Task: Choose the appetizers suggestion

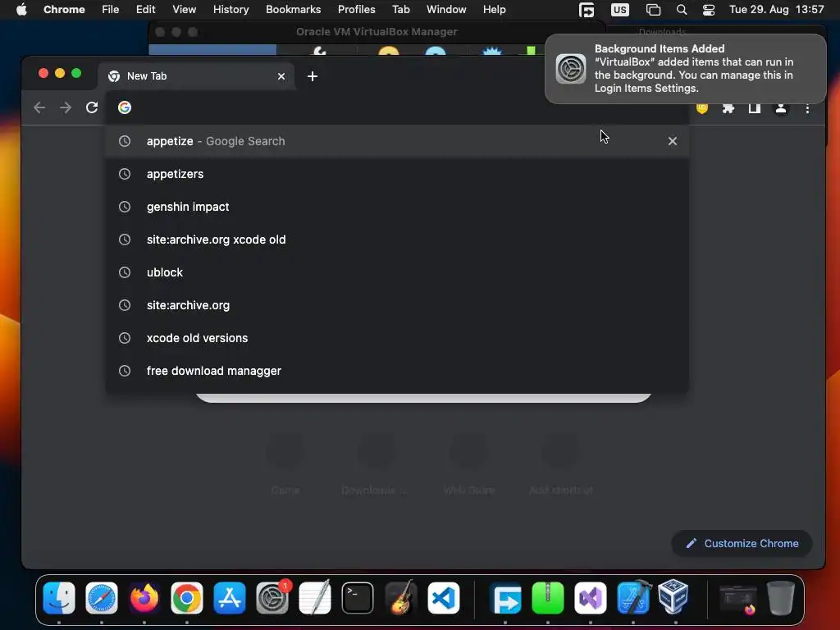Action: 396,174
